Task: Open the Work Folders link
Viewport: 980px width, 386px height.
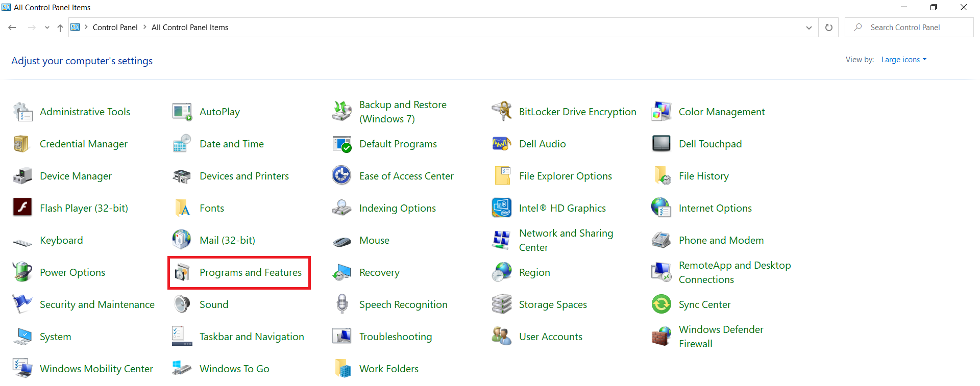Action: (389, 369)
